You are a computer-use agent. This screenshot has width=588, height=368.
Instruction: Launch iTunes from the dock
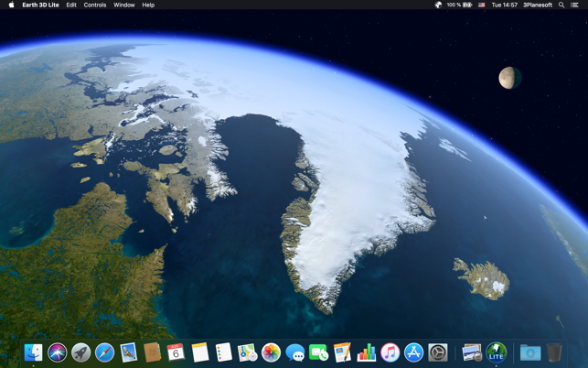click(390, 352)
